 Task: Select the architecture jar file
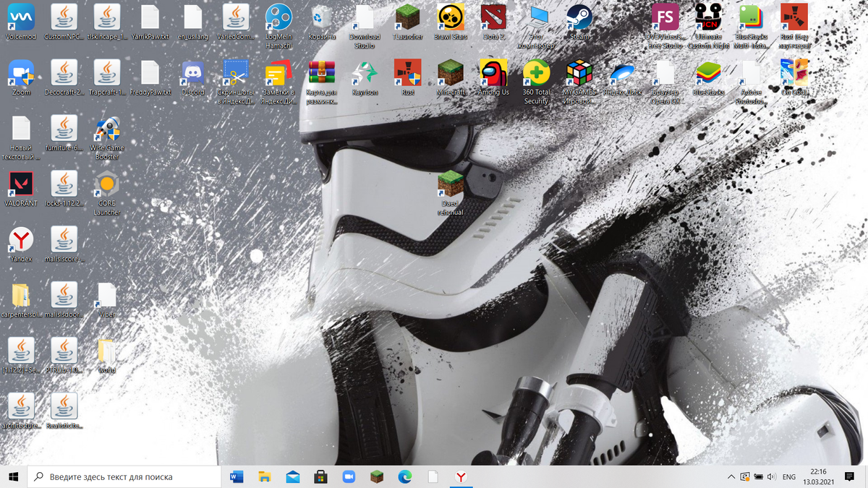coord(21,411)
